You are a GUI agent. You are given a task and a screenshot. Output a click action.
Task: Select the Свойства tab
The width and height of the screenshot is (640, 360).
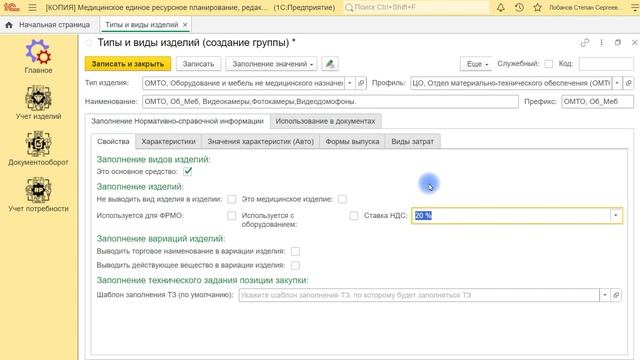[113, 142]
